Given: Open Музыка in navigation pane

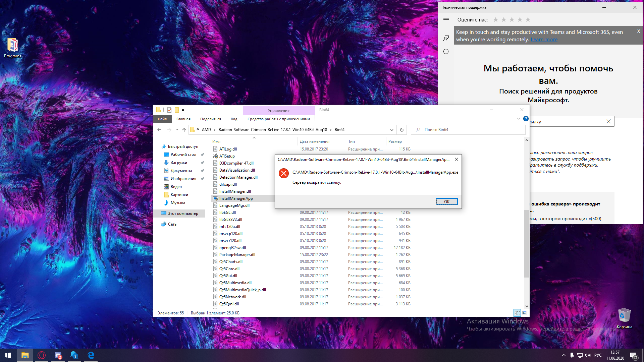Looking at the screenshot, I should [x=177, y=203].
